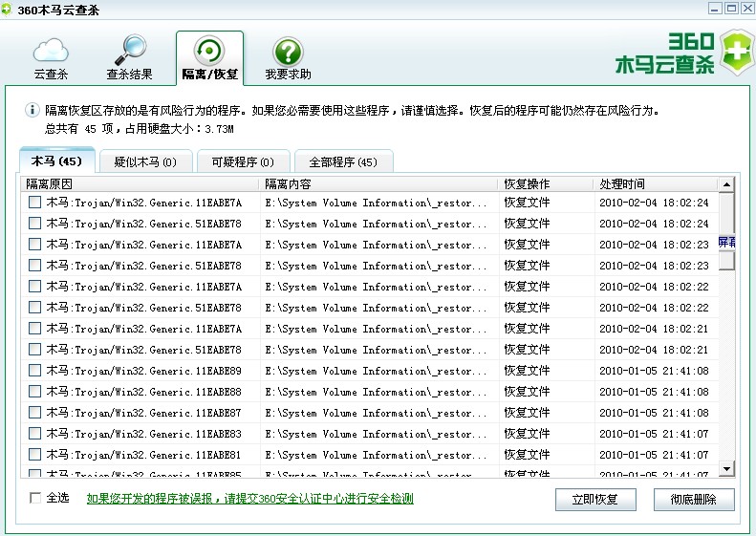Switch to the 疑似木马 (0) tab

point(145,162)
